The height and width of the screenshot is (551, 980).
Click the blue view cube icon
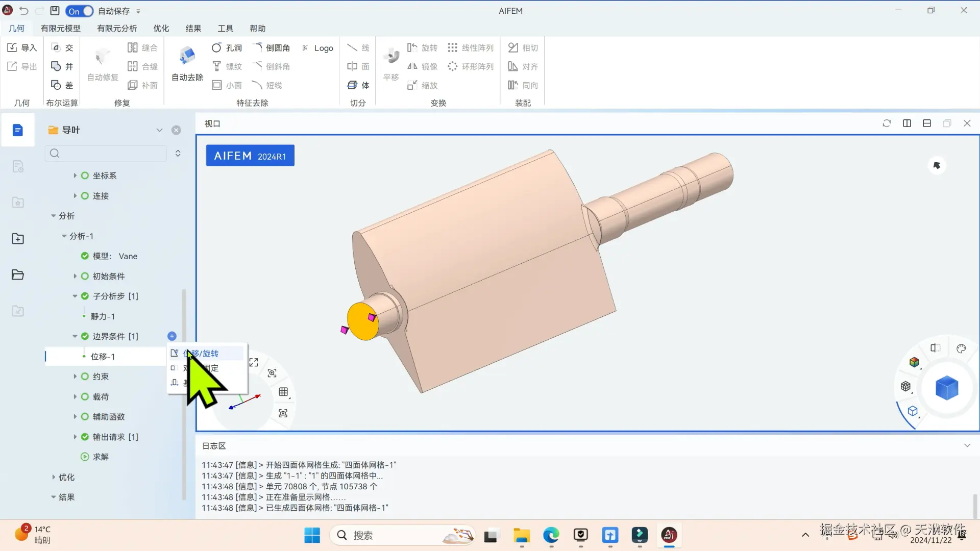[x=946, y=388]
